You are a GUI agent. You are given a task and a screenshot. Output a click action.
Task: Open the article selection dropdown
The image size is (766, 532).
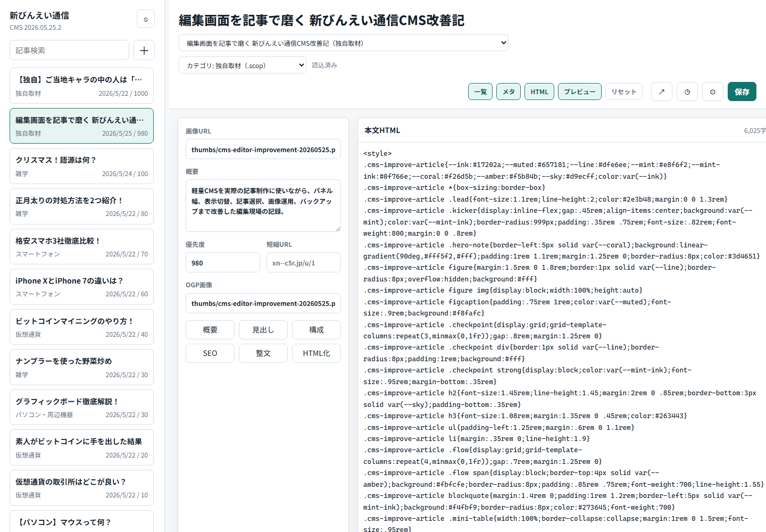344,43
